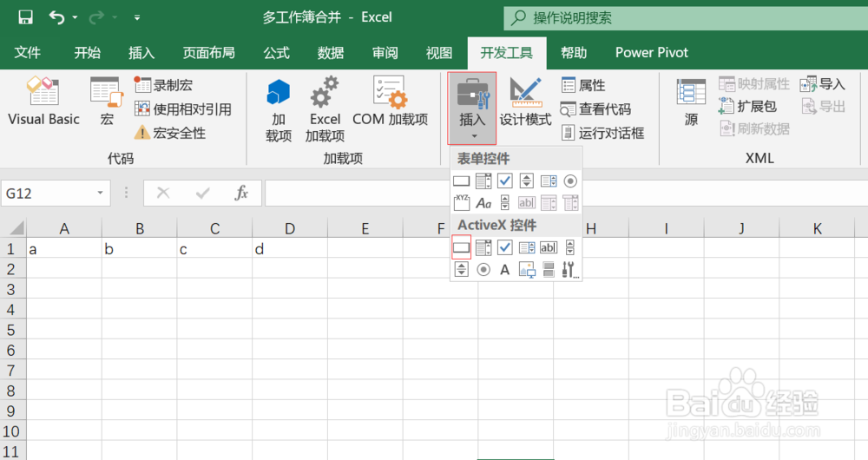Click 运行对话框 run dialog
This screenshot has width=868, height=460.
coord(603,133)
